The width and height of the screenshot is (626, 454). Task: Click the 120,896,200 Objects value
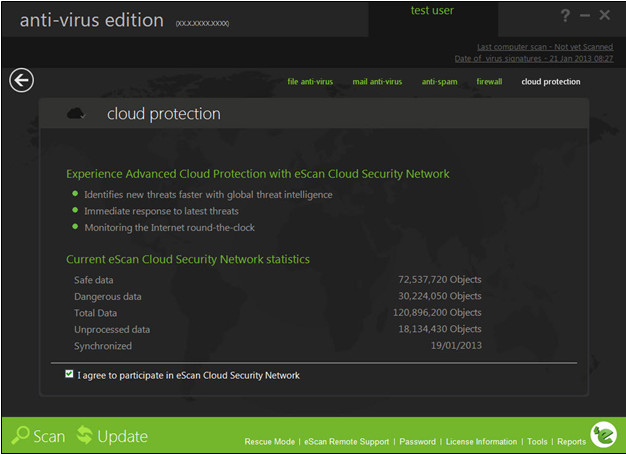click(437, 312)
